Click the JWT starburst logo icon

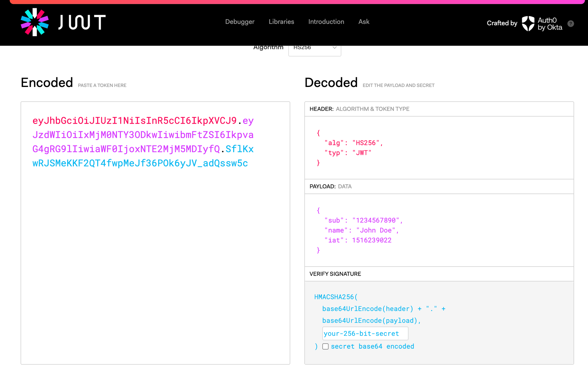35,22
